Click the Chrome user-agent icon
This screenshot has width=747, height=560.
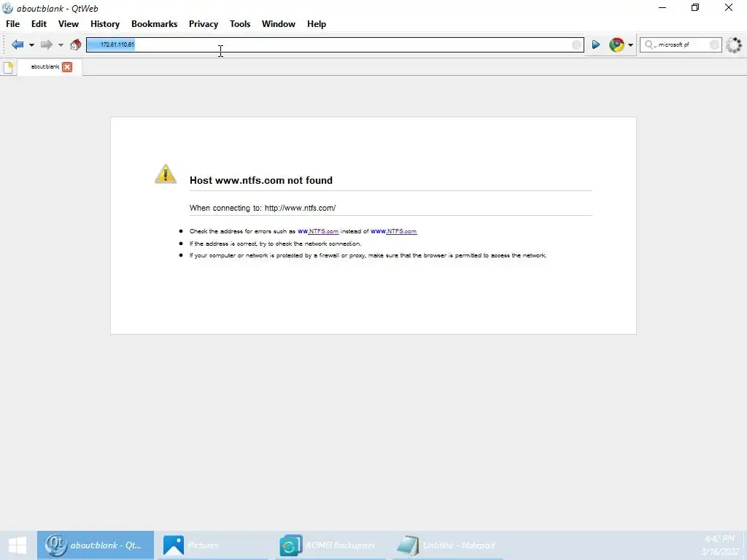(616, 44)
